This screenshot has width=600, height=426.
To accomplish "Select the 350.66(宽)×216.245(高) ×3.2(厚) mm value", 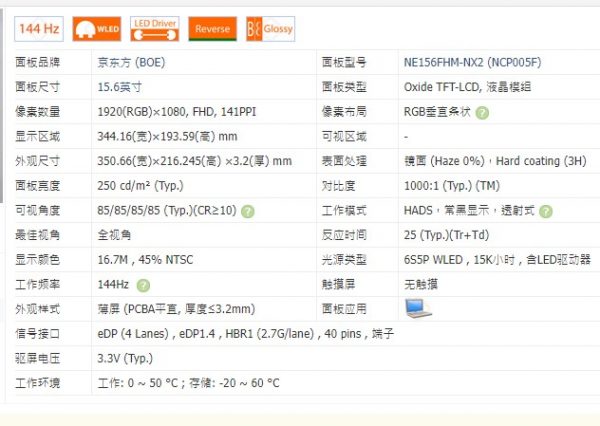I will point(194,161).
